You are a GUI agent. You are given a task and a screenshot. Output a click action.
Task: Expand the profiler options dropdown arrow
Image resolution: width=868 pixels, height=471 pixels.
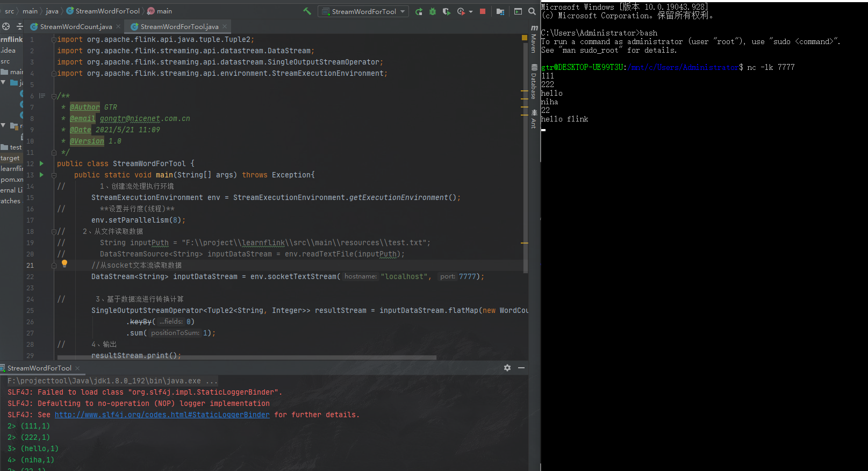point(471,11)
